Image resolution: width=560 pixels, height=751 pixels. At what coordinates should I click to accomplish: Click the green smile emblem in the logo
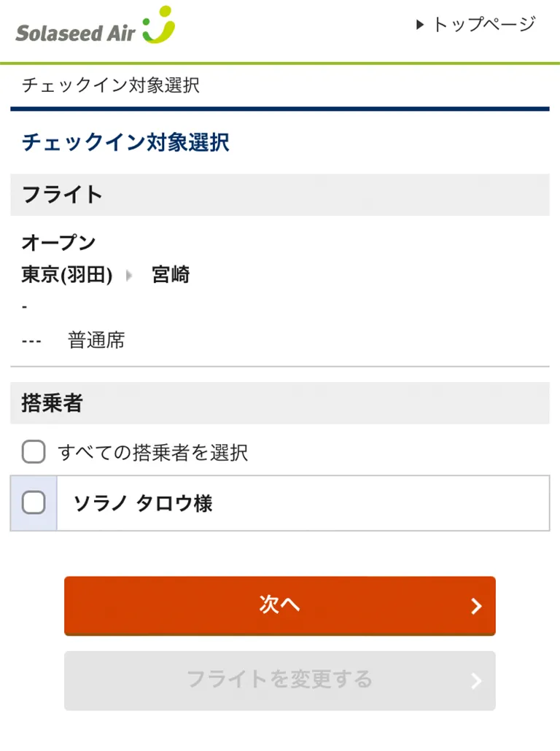click(x=159, y=26)
